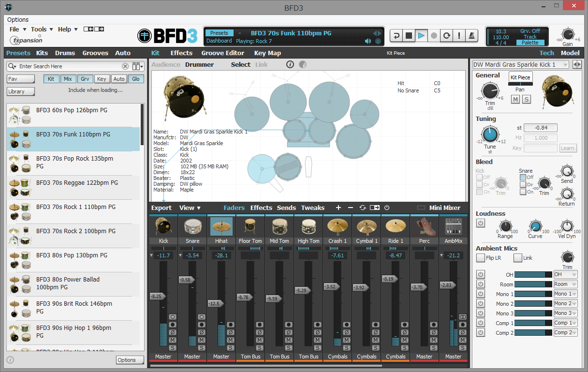
Task: Switch to the Model tab
Action: tap(570, 53)
